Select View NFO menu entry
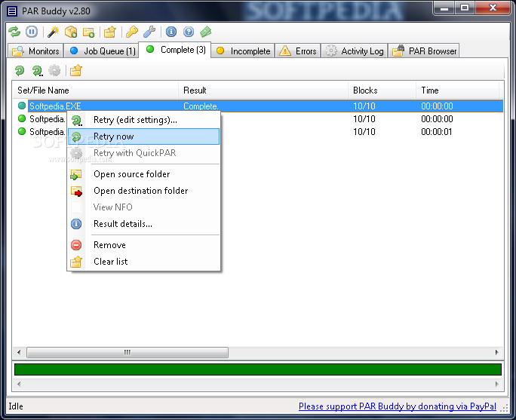 [x=144, y=207]
